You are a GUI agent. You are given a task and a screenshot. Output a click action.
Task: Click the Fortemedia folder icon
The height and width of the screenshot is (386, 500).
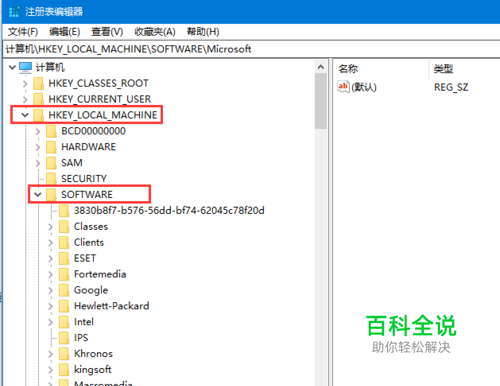point(64,274)
